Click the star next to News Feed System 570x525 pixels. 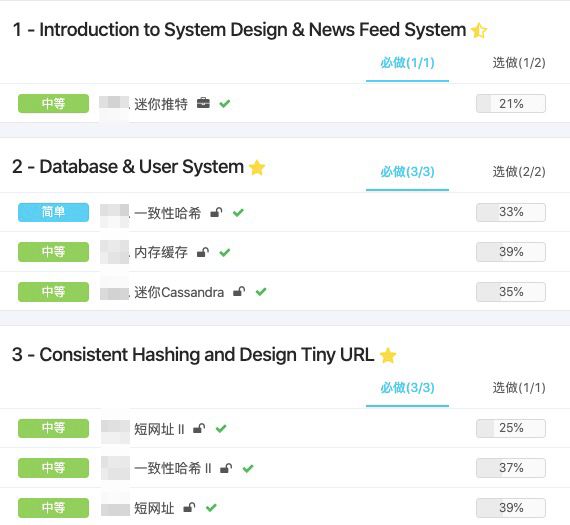tap(479, 30)
